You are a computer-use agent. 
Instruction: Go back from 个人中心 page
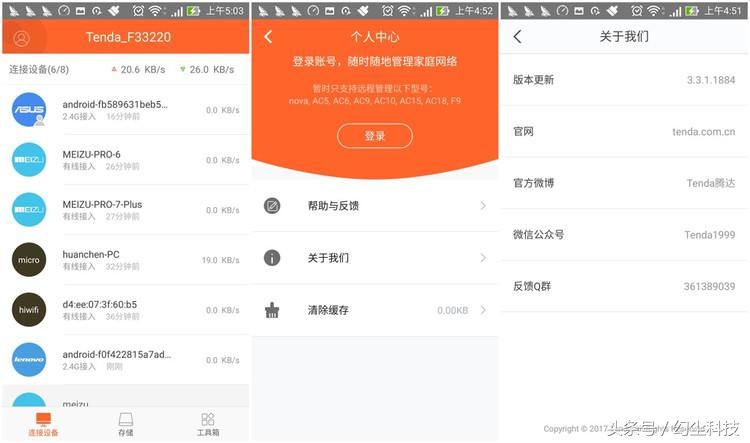click(268, 37)
